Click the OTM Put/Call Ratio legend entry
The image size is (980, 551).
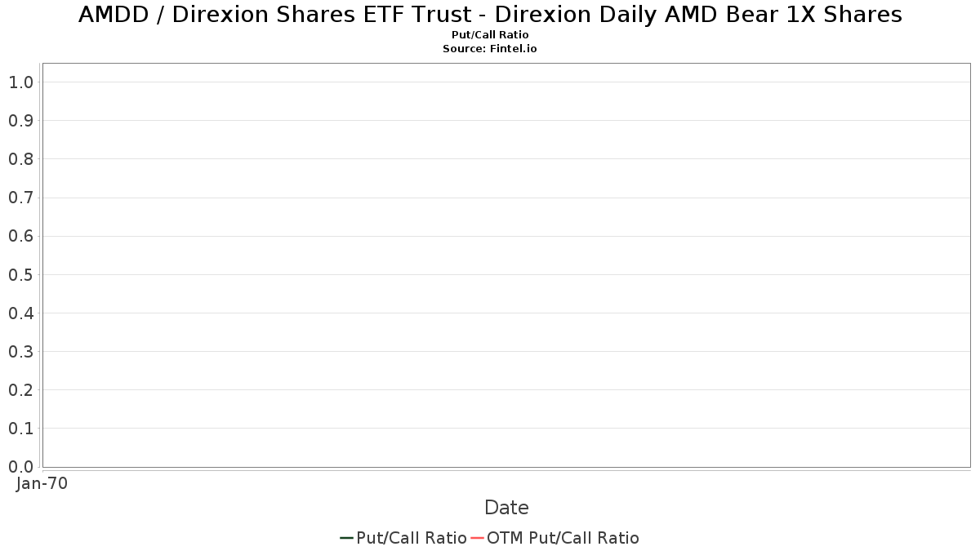click(x=555, y=538)
